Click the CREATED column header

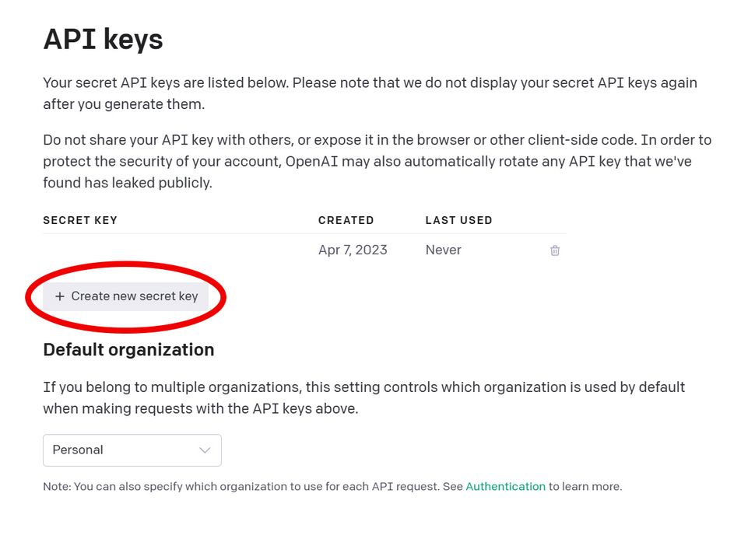point(346,220)
